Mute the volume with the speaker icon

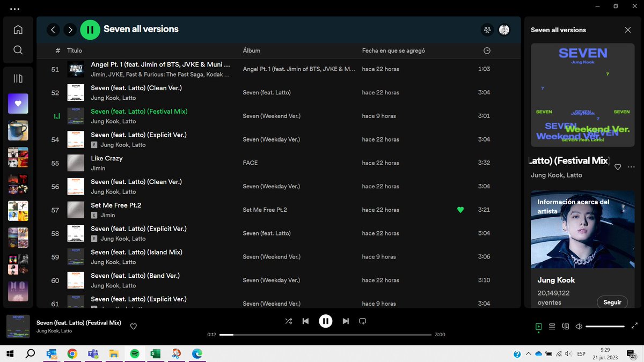click(579, 326)
